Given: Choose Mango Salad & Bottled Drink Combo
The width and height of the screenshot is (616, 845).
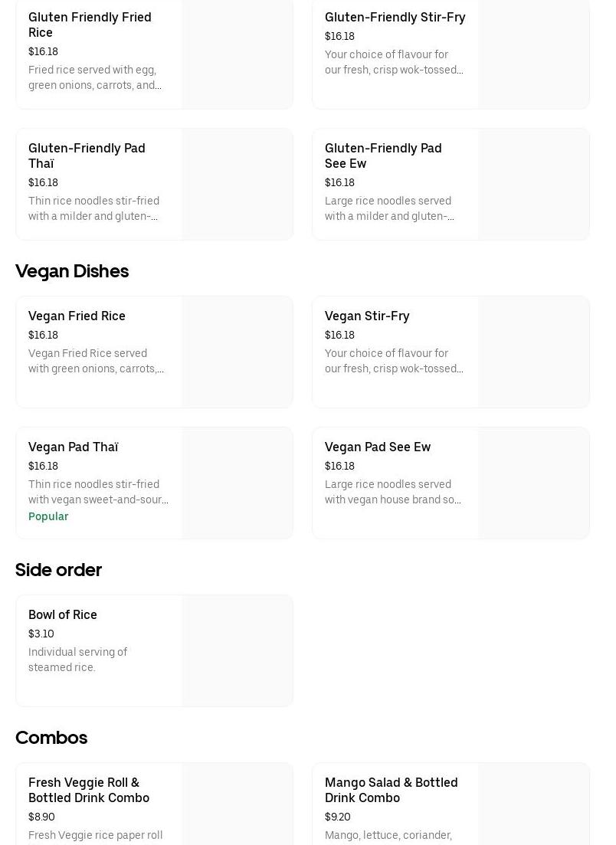Looking at the screenshot, I should point(391,790).
